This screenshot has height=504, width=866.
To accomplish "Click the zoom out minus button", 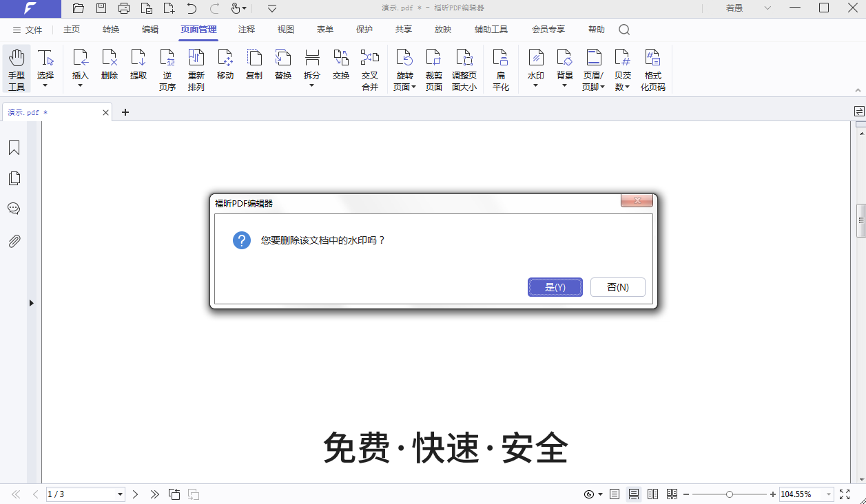I will click(686, 494).
